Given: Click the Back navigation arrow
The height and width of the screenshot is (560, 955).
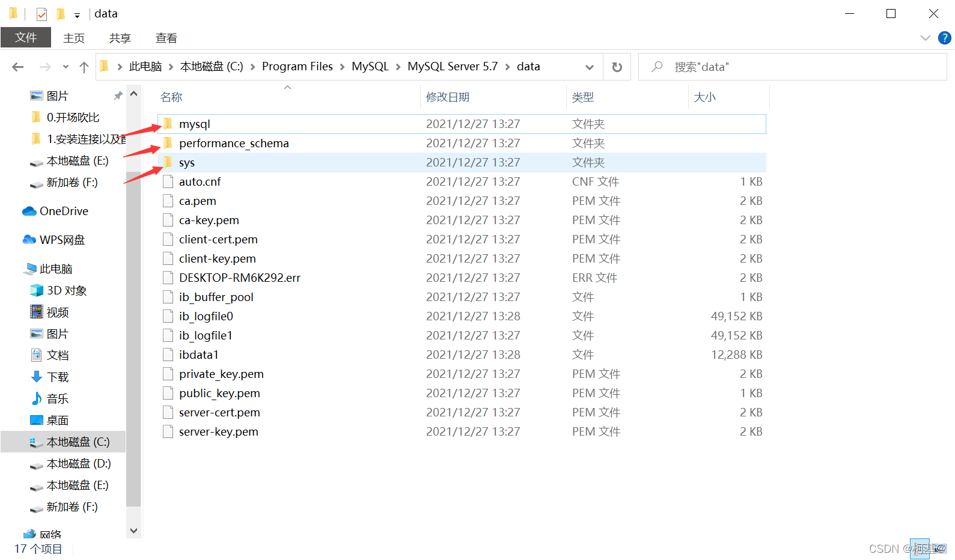Looking at the screenshot, I should coord(18,67).
